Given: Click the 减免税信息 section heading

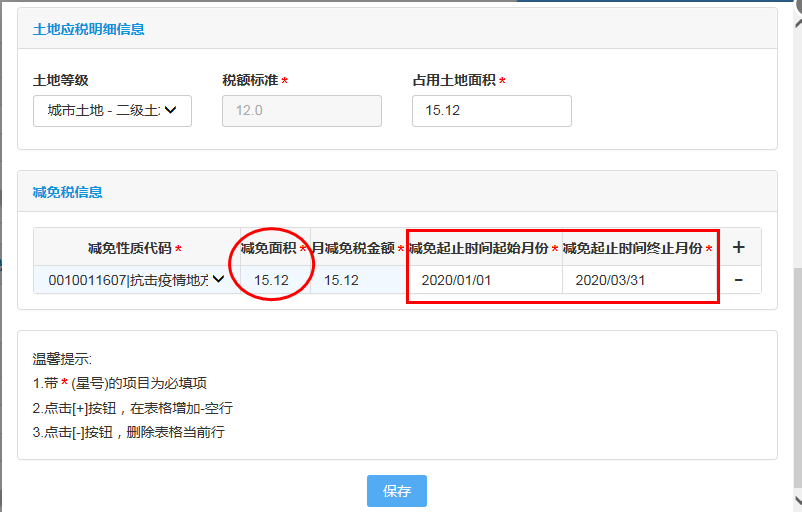Looking at the screenshot, I should (x=68, y=192).
